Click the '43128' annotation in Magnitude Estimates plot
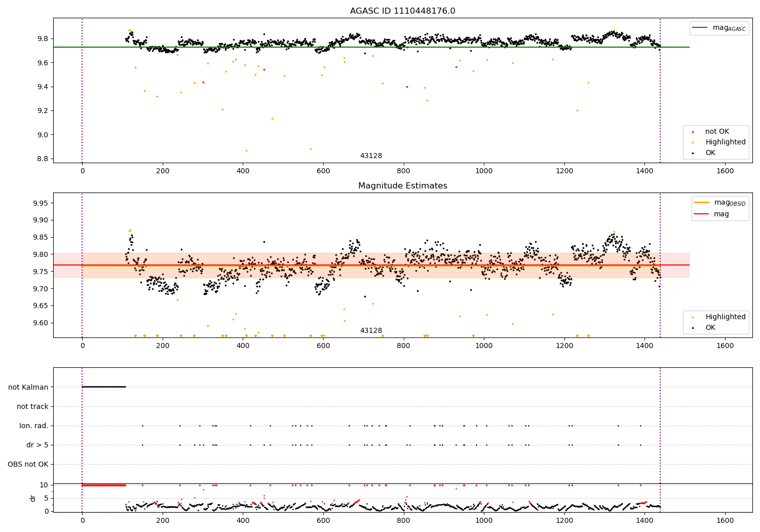The width and height of the screenshot is (760, 532). pyautogui.click(x=371, y=331)
